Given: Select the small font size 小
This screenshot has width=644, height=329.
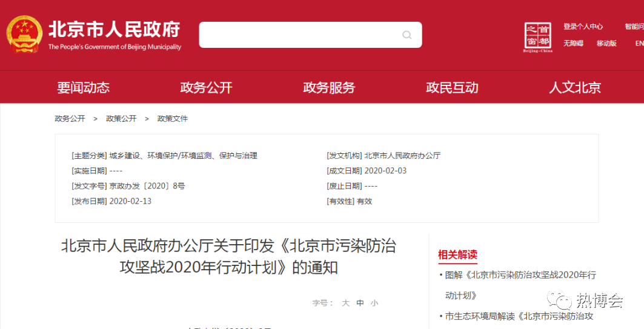Looking at the screenshot, I should (374, 303).
